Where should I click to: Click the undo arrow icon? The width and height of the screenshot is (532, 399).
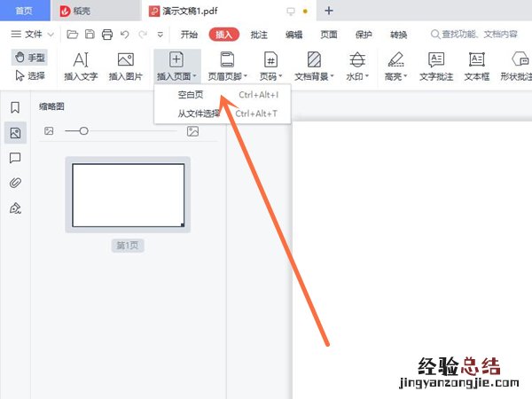click(x=124, y=35)
